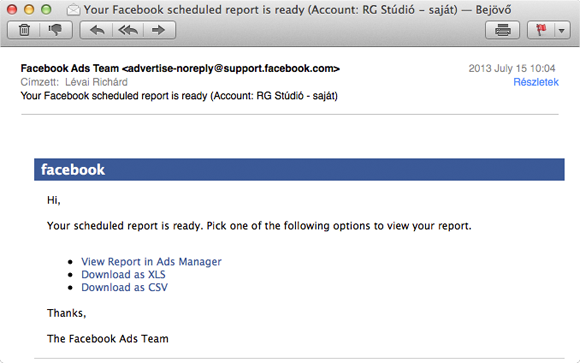
Task: Delete the message with the trash icon
Action: pos(24,30)
